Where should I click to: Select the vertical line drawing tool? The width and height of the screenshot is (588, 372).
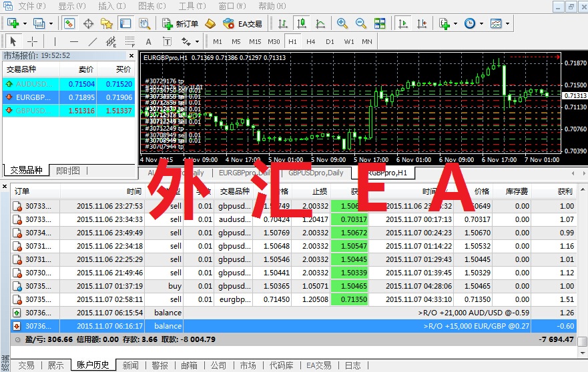55,41
